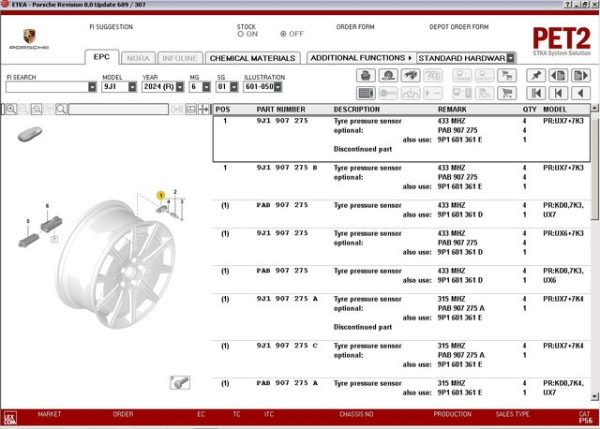This screenshot has width=600, height=429.
Task: Switch to the NORA tab
Action: pyautogui.click(x=138, y=58)
